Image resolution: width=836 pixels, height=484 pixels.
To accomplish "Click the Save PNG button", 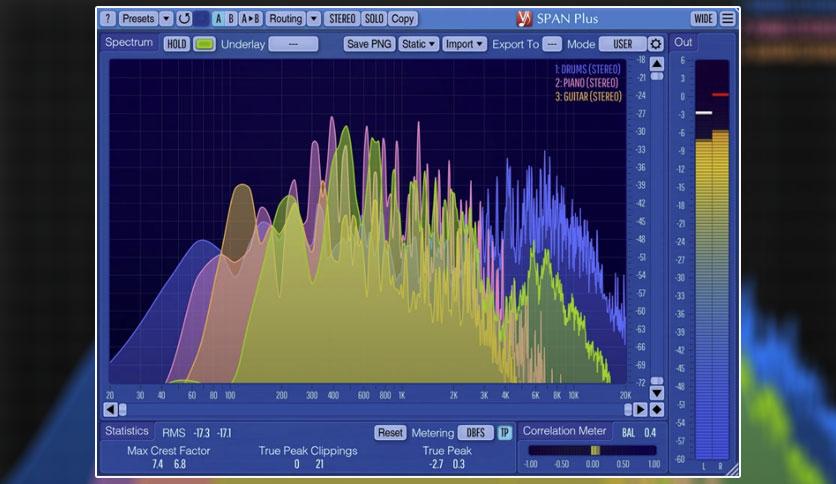I will [369, 44].
